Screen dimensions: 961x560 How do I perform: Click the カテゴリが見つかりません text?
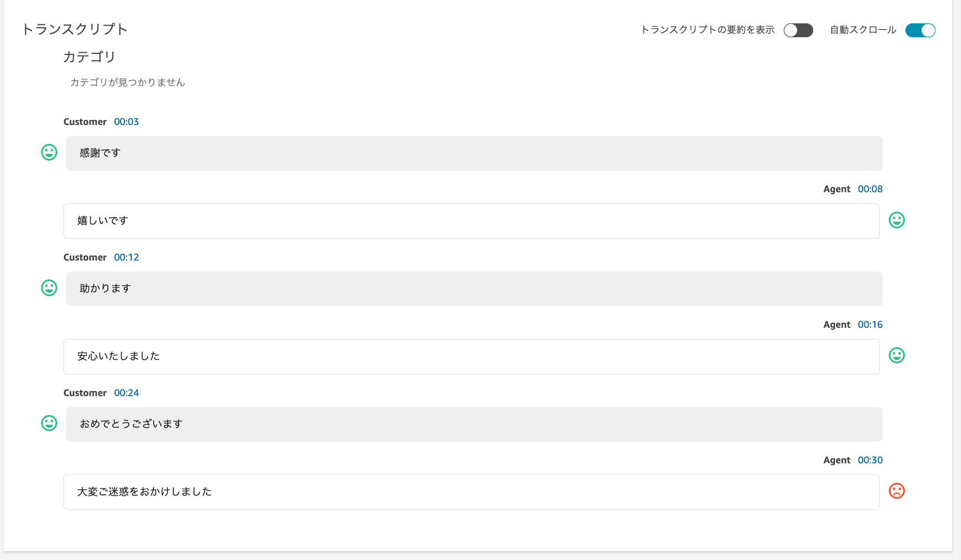coord(127,82)
